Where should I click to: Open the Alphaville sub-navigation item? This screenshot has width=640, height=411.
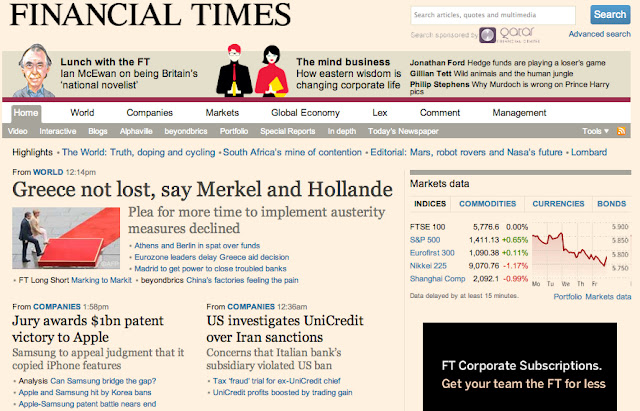[136, 131]
